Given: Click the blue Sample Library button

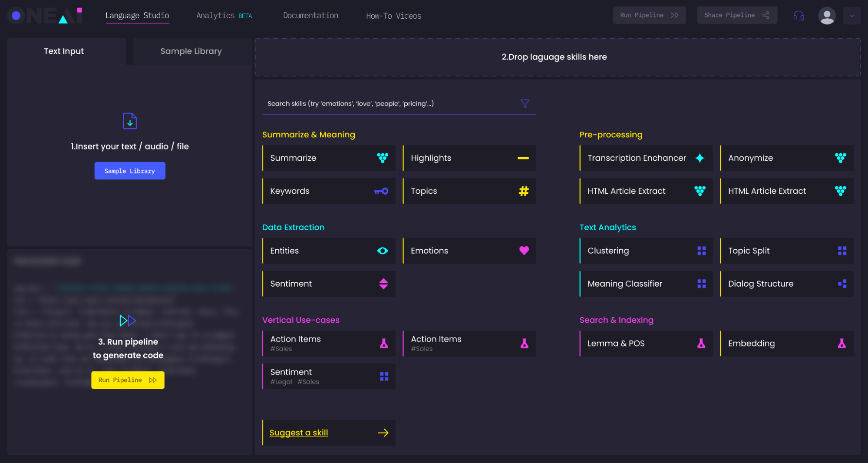Looking at the screenshot, I should point(130,171).
